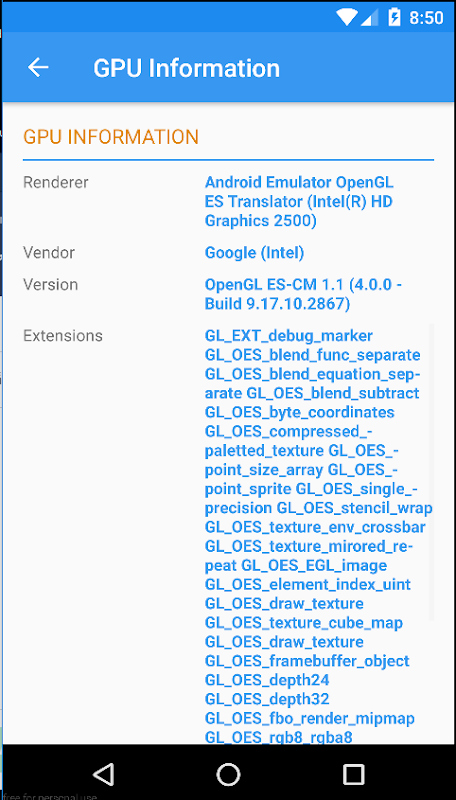Viewport: 456px width, 800px height.
Task: Tap the back arrow in app bar
Action: click(x=38, y=67)
